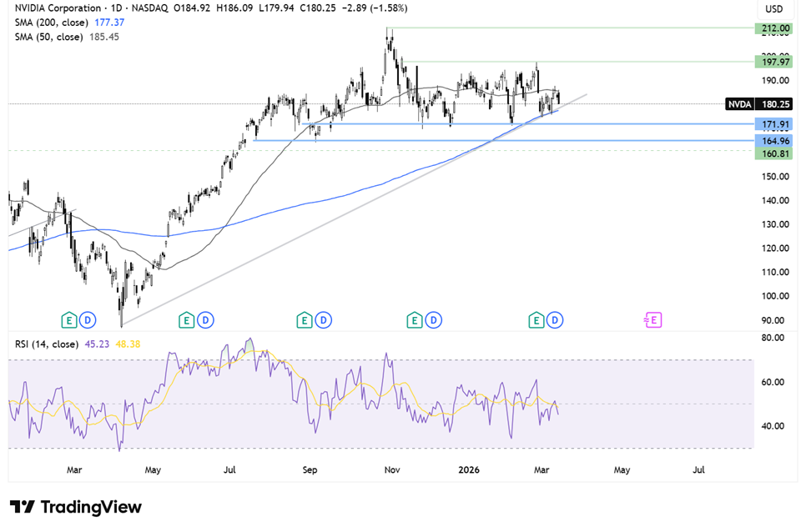Click the 120.00 price axis label
Screen dimensions: 806x532
tap(775, 248)
